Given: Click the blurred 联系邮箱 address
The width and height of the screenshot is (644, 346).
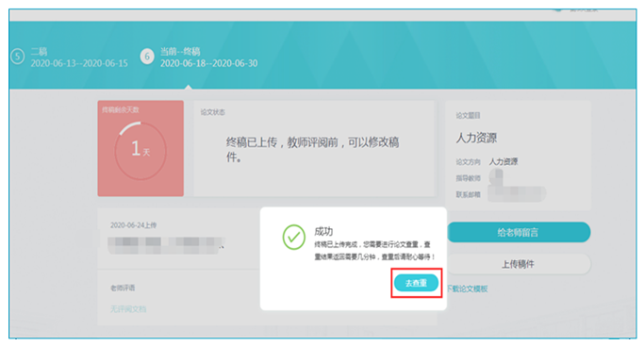Looking at the screenshot, I should point(517,193).
